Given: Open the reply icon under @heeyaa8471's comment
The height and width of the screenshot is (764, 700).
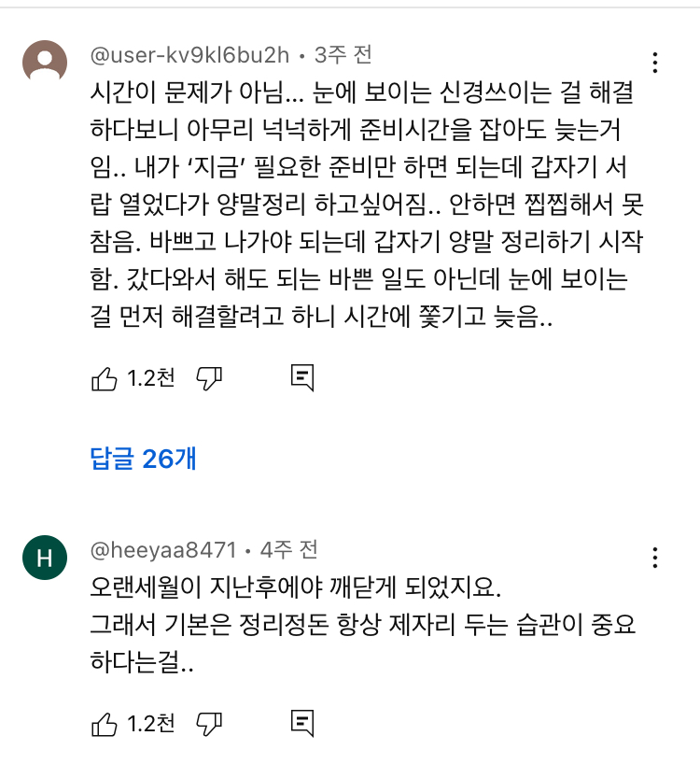Looking at the screenshot, I should [301, 722].
